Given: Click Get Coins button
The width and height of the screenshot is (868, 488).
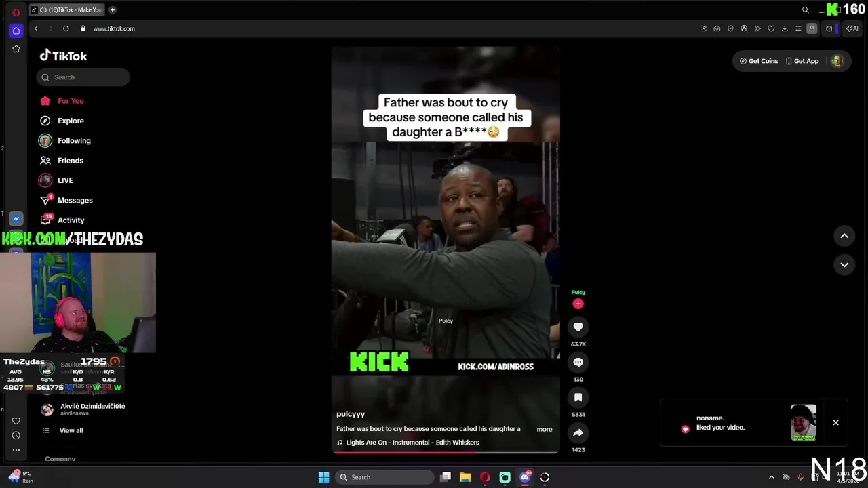Looking at the screenshot, I should (759, 61).
